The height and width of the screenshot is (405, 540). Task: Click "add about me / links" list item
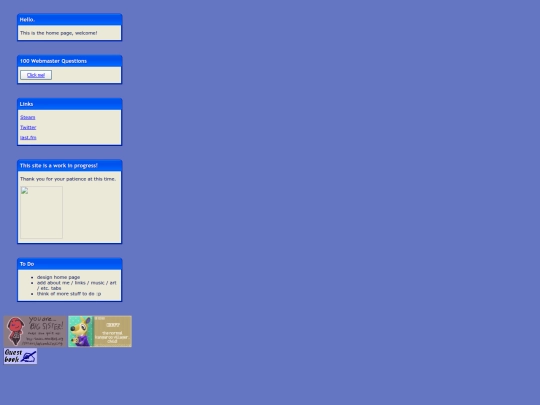pyautogui.click(x=76, y=285)
